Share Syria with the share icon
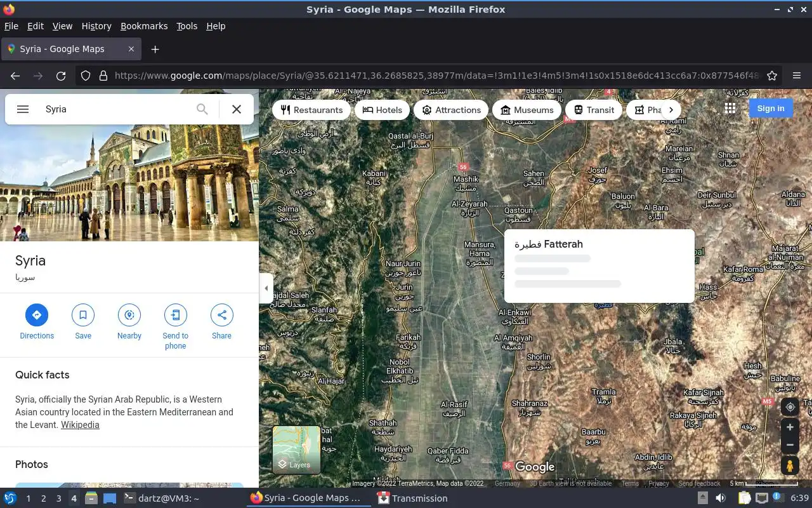The image size is (812, 508). 222,315
